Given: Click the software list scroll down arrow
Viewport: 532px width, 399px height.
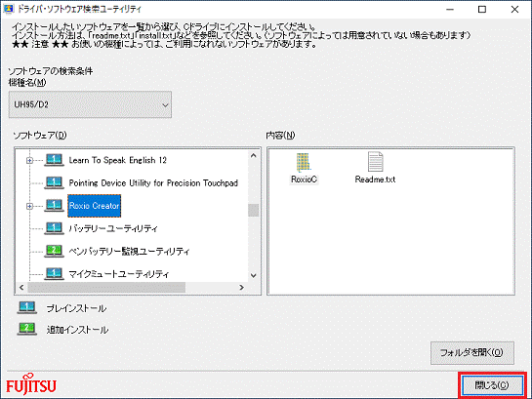Looking at the screenshot, I should coord(254,276).
